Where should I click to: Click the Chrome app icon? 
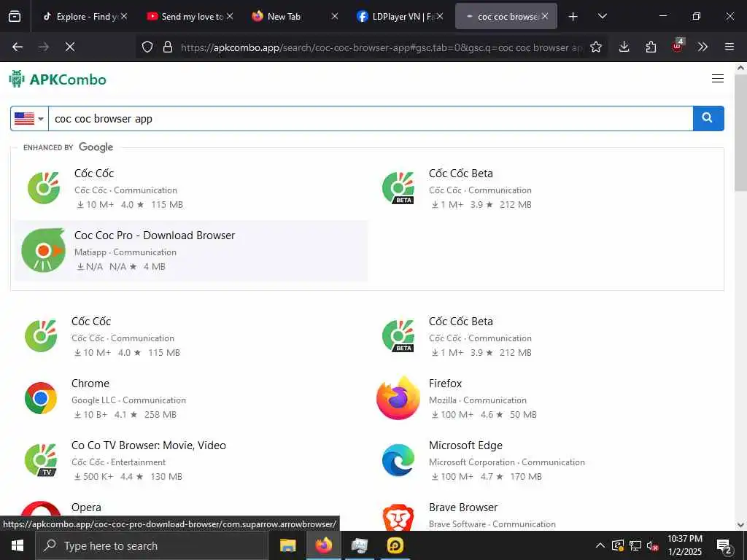[41, 397]
